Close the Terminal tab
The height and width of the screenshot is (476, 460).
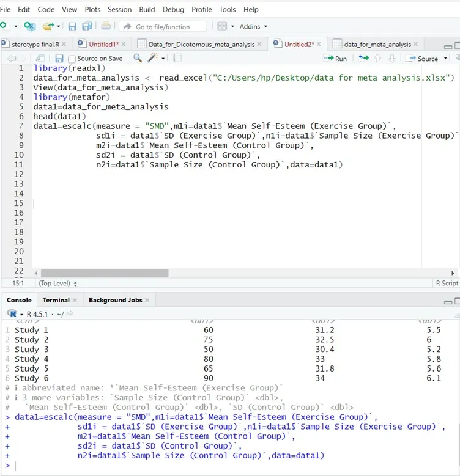pyautogui.click(x=75, y=300)
